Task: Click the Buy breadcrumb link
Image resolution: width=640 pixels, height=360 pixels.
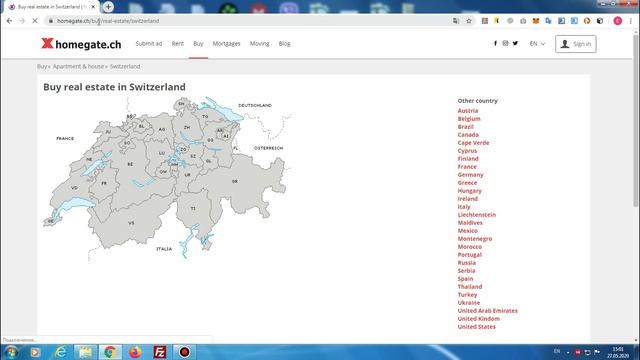Action: [x=42, y=66]
